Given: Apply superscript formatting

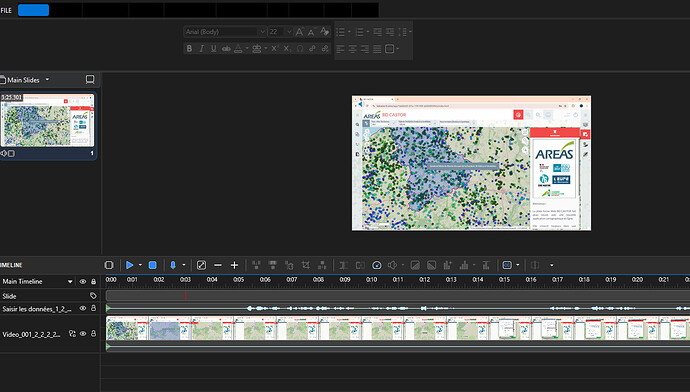Looking at the screenshot, I should (274, 48).
